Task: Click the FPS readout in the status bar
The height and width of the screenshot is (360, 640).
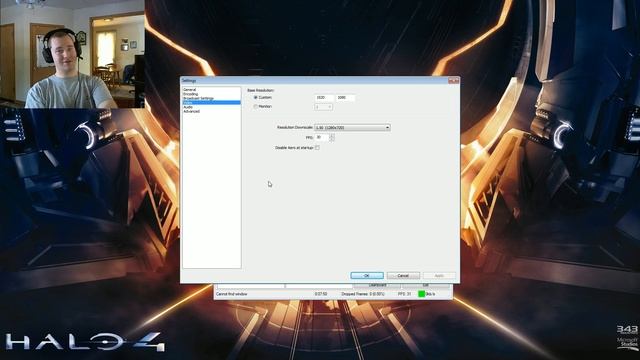Action: [404, 294]
